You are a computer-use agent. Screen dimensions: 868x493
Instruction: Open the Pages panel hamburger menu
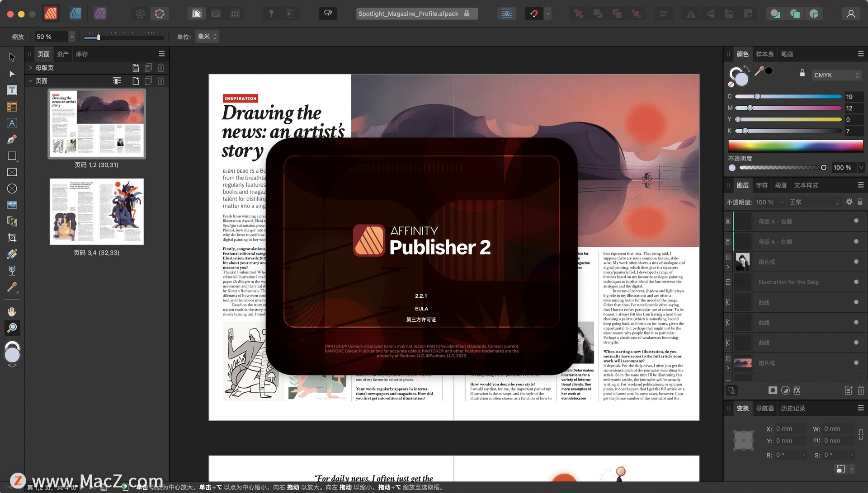coord(162,54)
